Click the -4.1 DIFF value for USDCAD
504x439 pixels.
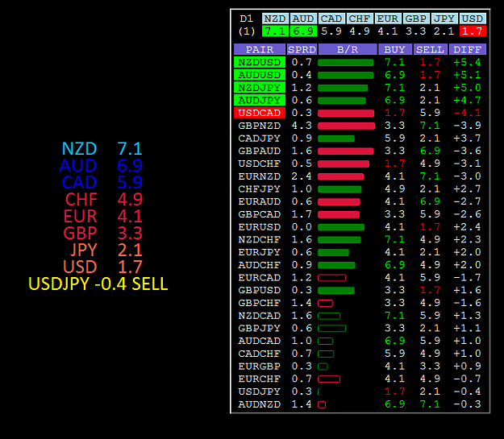coord(467,113)
